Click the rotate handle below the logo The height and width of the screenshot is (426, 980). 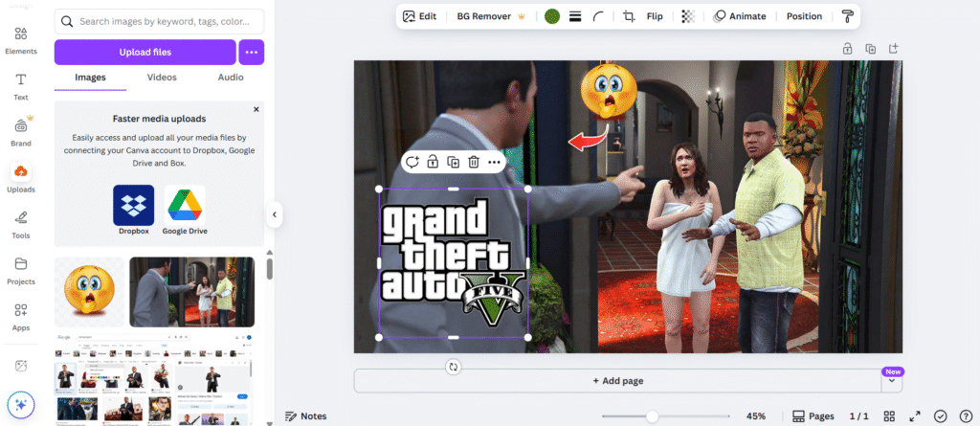[454, 368]
